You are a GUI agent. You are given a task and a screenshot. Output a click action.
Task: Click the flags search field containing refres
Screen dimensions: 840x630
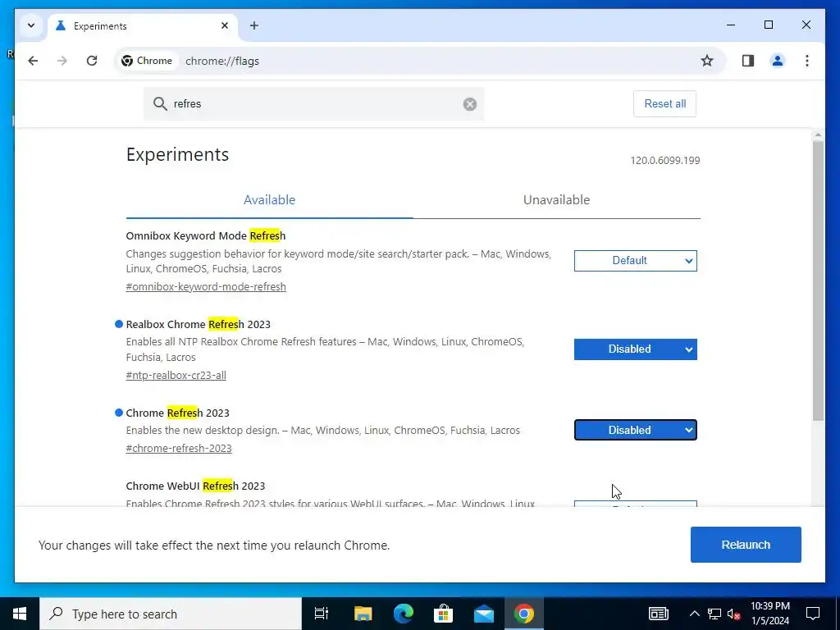(x=313, y=104)
